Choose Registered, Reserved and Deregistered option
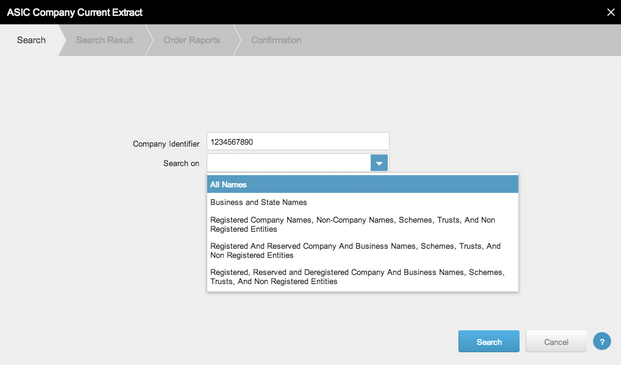This screenshot has height=365, width=621. tap(362, 277)
